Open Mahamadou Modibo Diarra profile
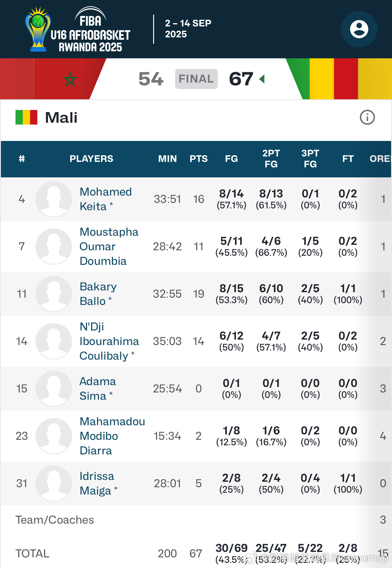The height and width of the screenshot is (568, 392). point(112,436)
